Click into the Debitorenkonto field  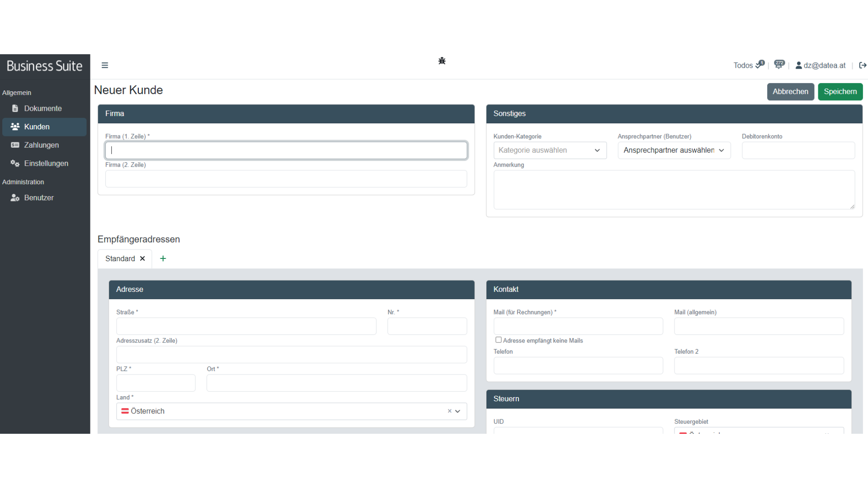798,150
